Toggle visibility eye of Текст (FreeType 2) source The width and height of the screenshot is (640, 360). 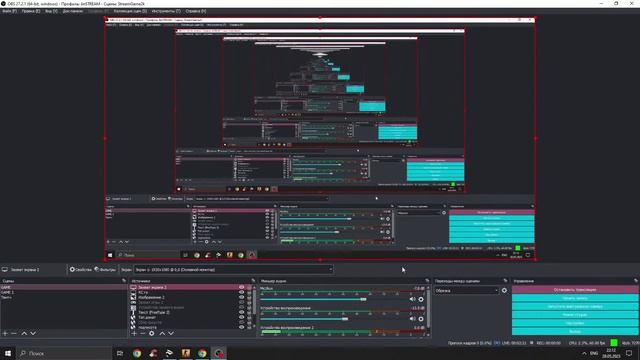pos(241,312)
